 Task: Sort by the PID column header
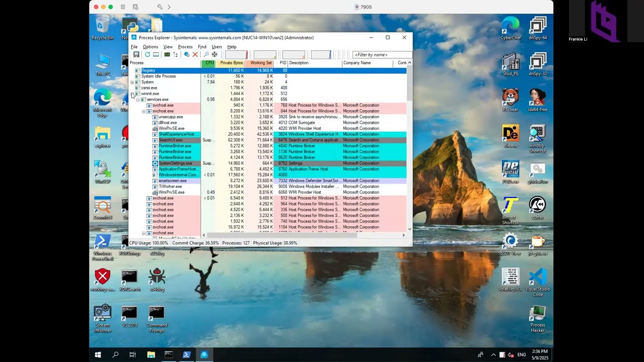(x=281, y=63)
